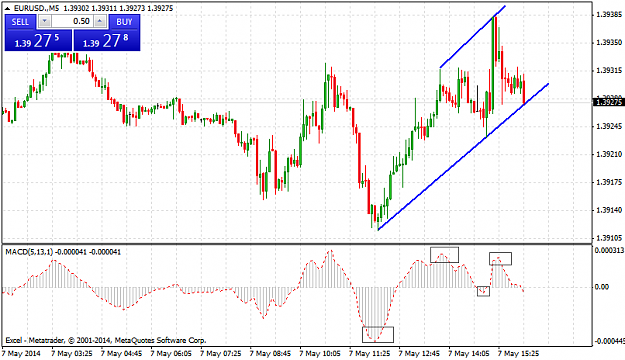Click MACD scale value 0.000313
Viewport: 625px width, 360px height.
pos(609,250)
